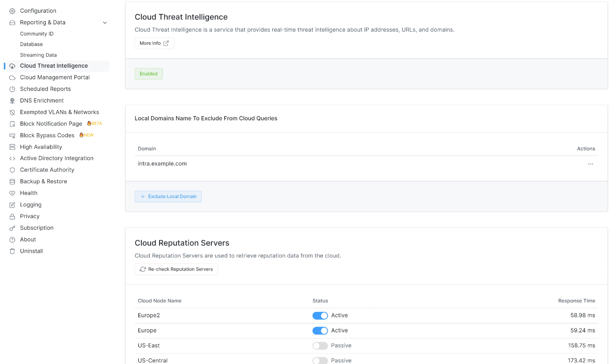
Task: Click the Uninstall trash icon
Action: 12,251
